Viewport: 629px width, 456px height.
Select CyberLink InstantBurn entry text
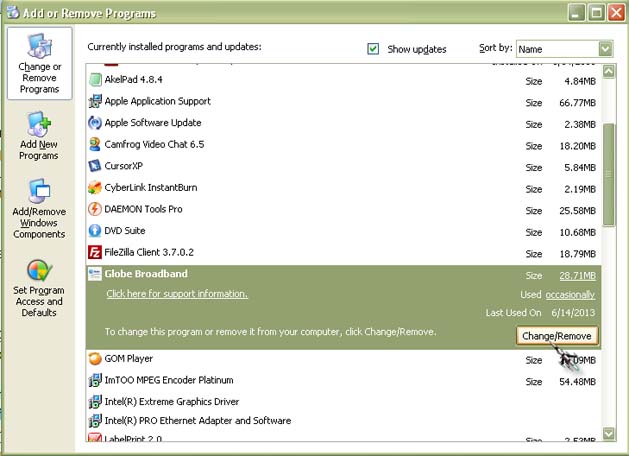tap(151, 187)
